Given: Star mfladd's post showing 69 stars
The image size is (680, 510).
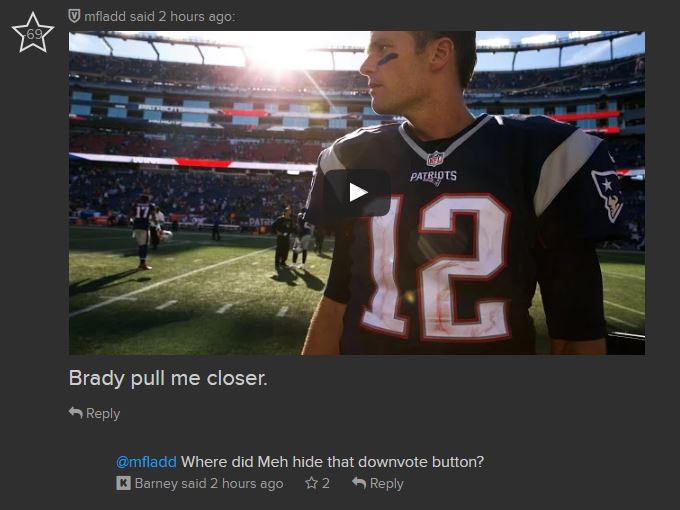Looking at the screenshot, I should (33, 33).
